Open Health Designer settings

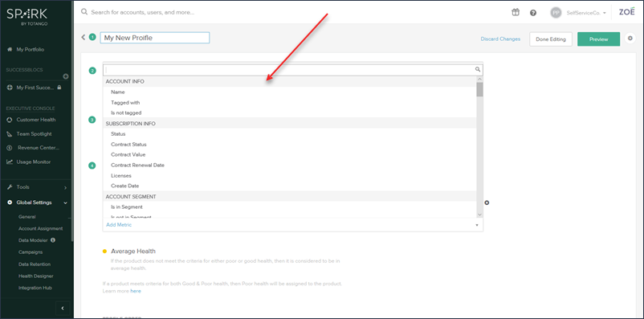tap(35, 276)
